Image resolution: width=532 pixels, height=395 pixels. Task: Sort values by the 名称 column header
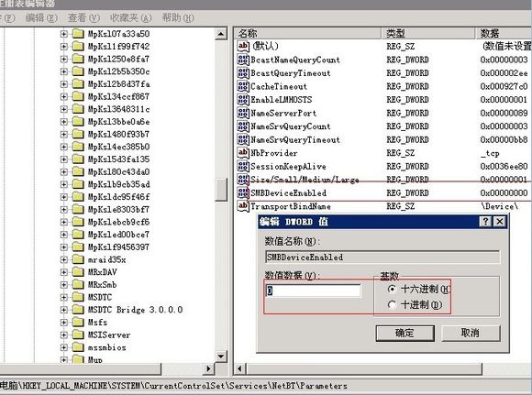[307, 33]
